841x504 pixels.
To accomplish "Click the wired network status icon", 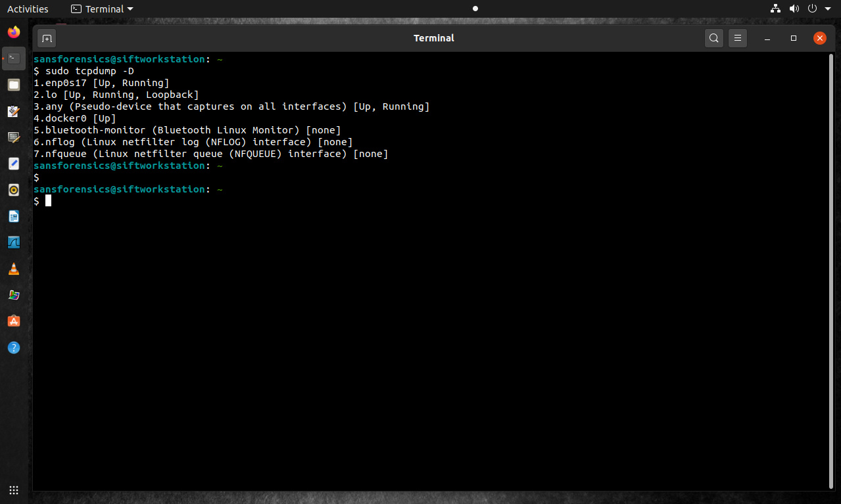I will (775, 9).
